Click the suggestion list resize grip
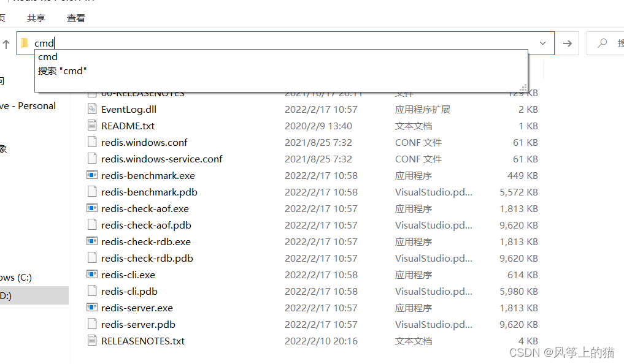Viewport: 624px width, 364px height. point(523,88)
